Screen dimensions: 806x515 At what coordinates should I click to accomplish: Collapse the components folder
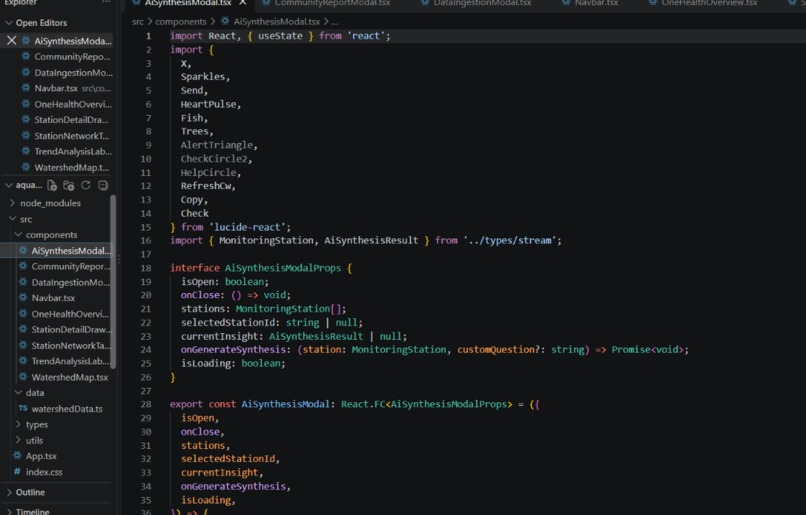(18, 234)
